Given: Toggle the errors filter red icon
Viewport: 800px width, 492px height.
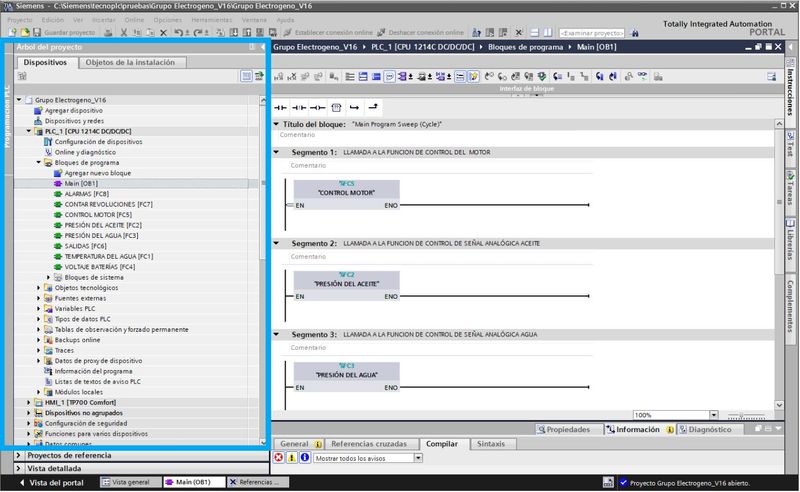Looking at the screenshot, I should 279,458.
